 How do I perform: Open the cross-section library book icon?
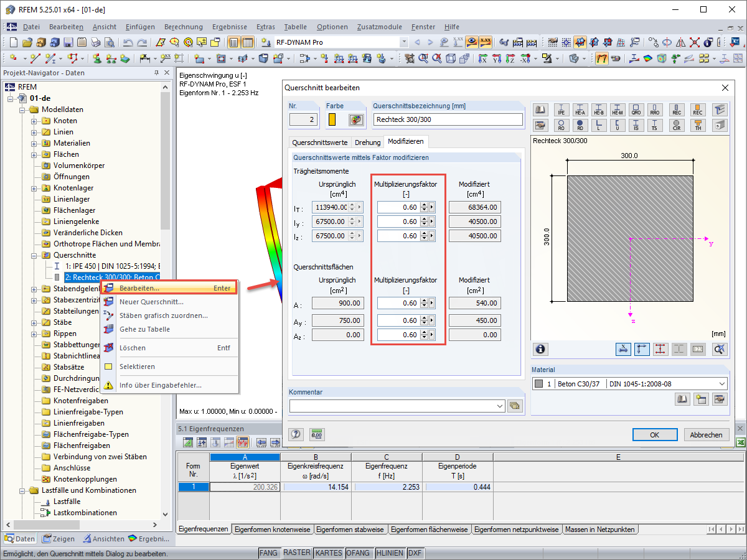pyautogui.click(x=541, y=110)
